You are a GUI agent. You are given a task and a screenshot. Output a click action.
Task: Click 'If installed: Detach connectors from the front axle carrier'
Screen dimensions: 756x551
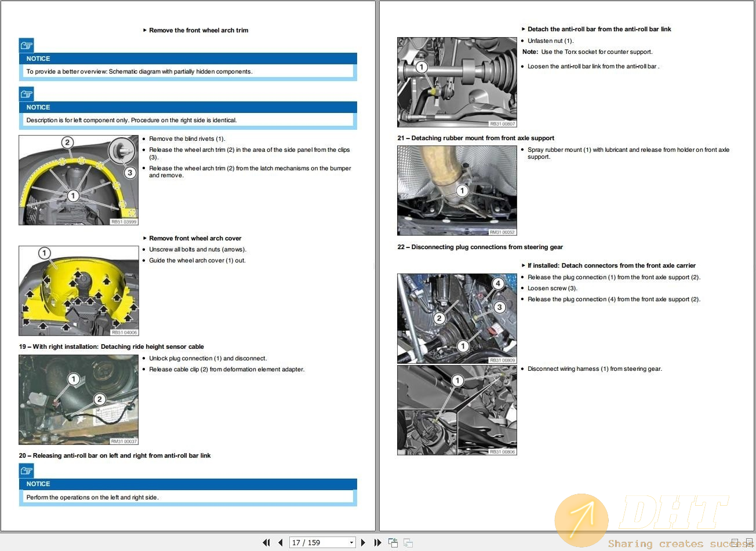click(612, 265)
